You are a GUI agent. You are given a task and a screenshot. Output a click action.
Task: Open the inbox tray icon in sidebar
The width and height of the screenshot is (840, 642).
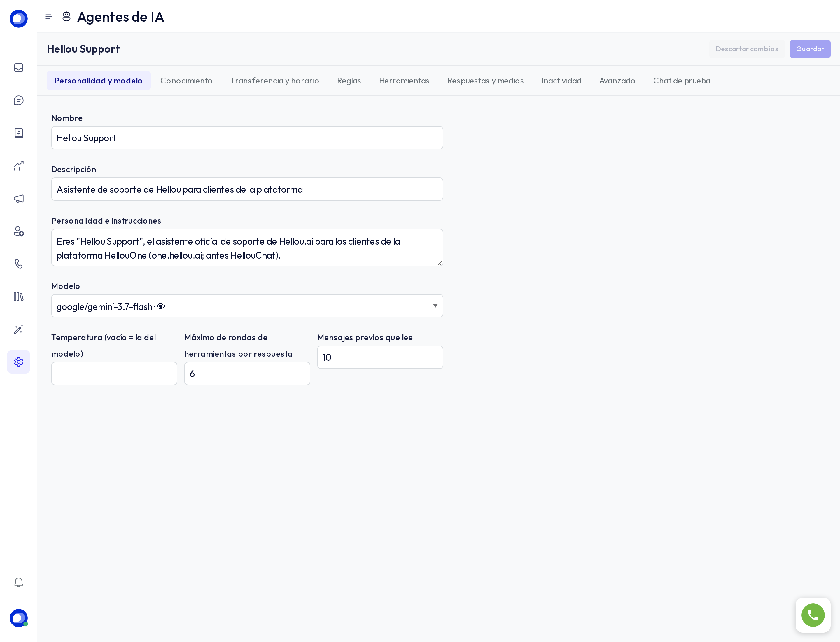19,68
